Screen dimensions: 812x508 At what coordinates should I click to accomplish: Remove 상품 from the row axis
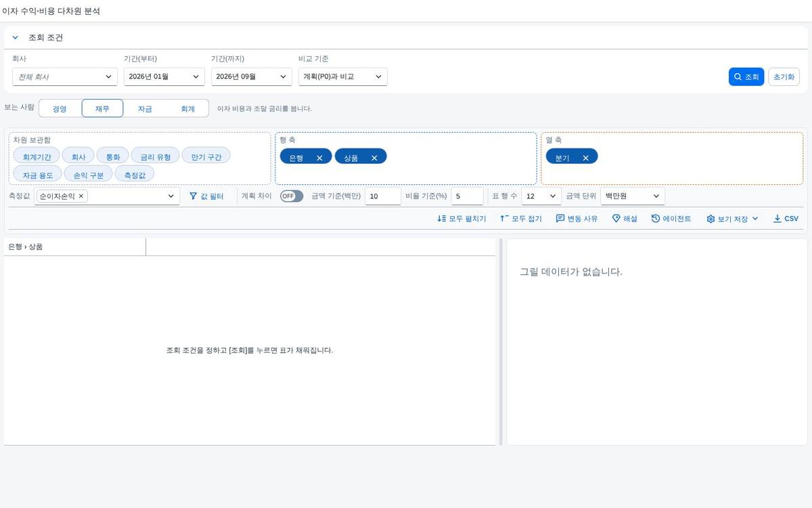374,158
